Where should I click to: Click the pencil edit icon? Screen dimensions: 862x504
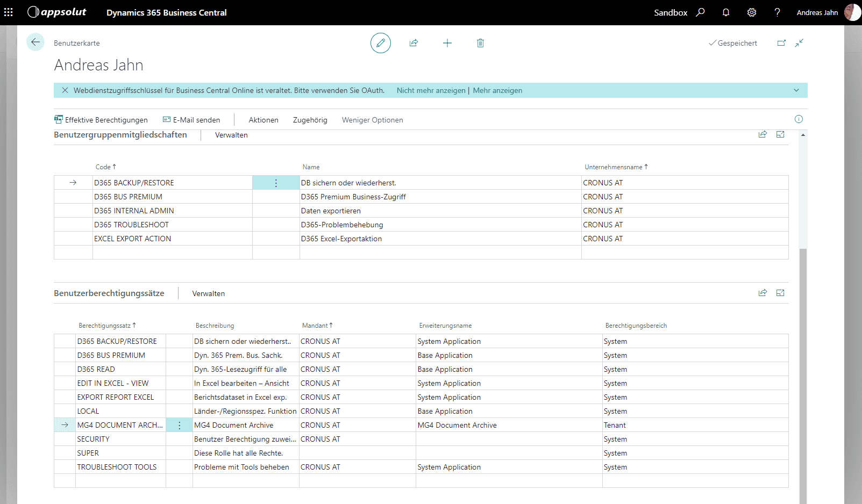tap(380, 43)
